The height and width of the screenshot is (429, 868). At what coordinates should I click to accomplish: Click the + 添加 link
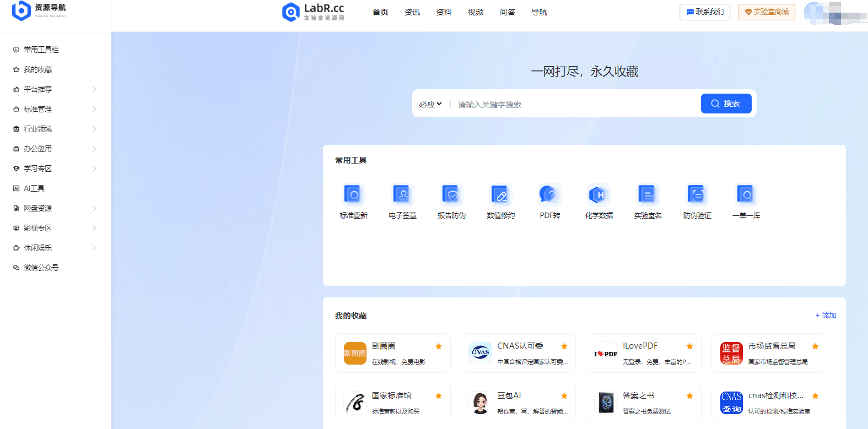(826, 315)
